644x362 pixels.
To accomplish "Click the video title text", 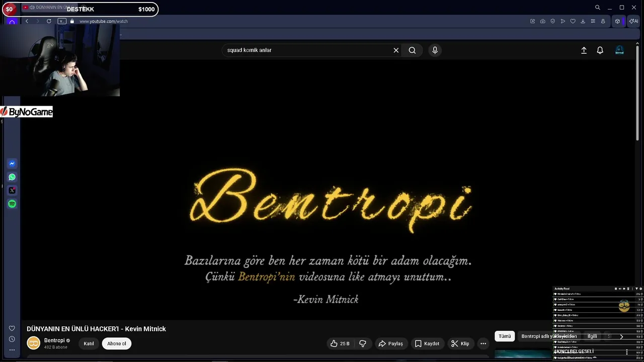I will tap(96, 329).
